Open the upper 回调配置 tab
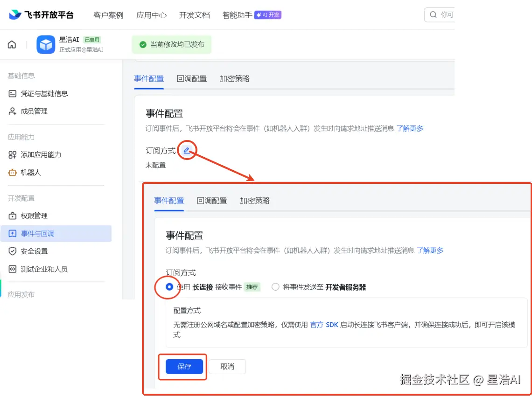This screenshot has width=532, height=397. pos(192,79)
